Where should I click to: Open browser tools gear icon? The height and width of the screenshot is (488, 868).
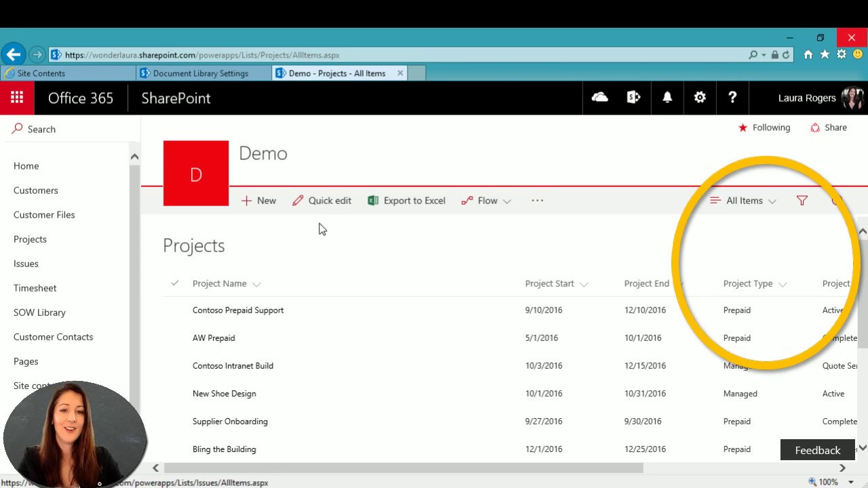point(842,54)
